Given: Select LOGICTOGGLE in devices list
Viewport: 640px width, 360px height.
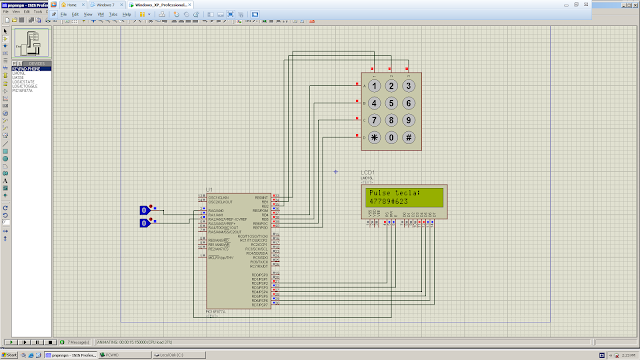Looking at the screenshot, I should [x=24, y=86].
